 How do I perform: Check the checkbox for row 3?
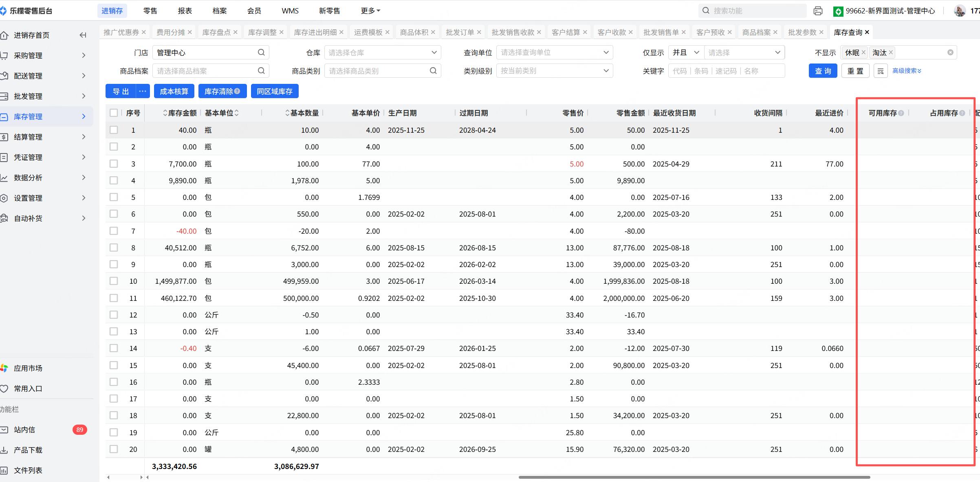tap(114, 164)
